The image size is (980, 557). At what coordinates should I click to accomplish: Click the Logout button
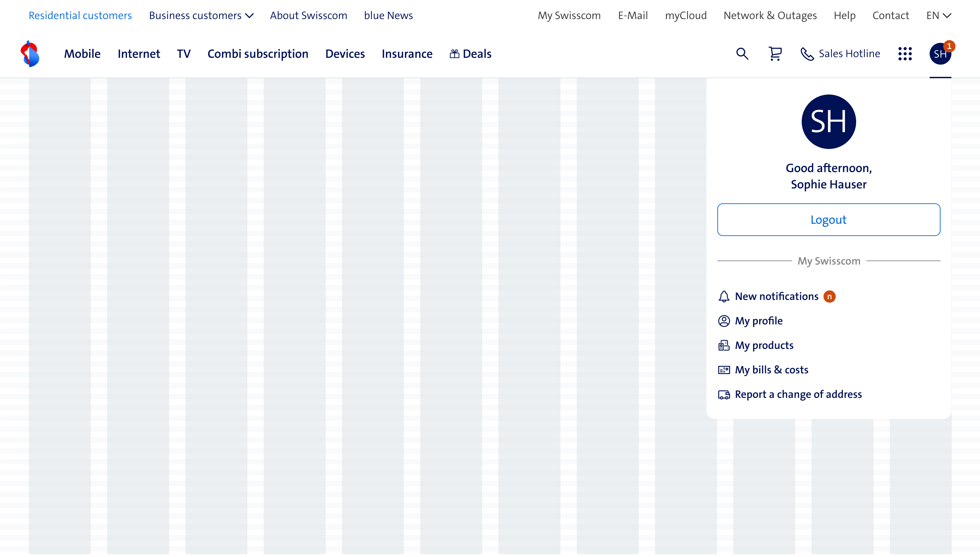click(828, 220)
